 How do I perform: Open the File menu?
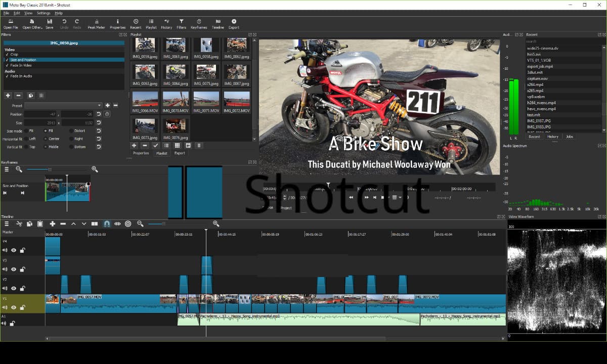tap(6, 13)
